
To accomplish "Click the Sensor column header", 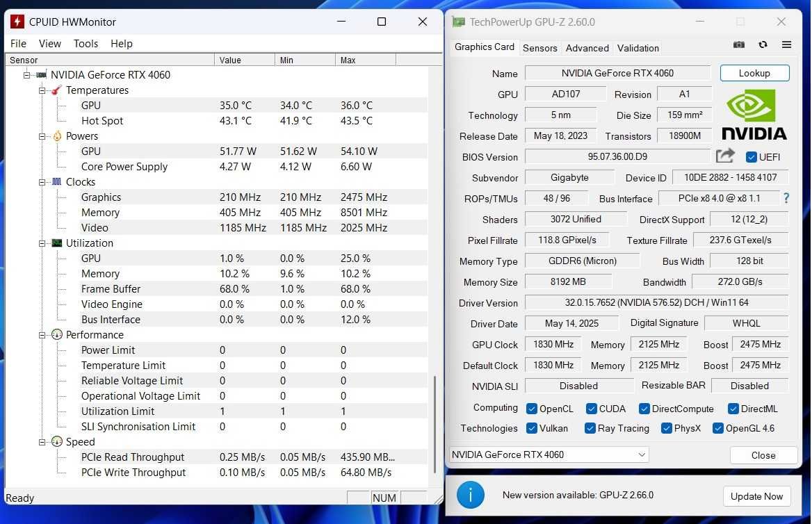I will (110, 60).
